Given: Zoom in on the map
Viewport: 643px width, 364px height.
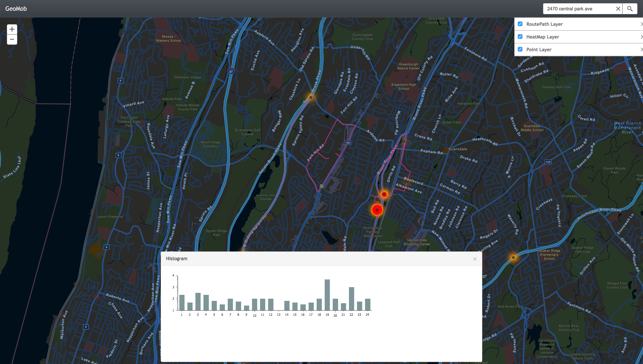Looking at the screenshot, I should coord(12,29).
